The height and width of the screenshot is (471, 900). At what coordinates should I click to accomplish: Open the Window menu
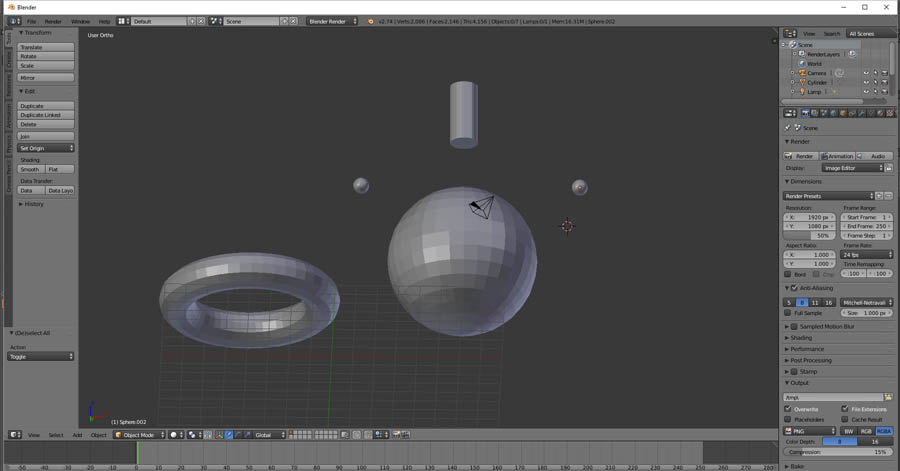tap(80, 21)
